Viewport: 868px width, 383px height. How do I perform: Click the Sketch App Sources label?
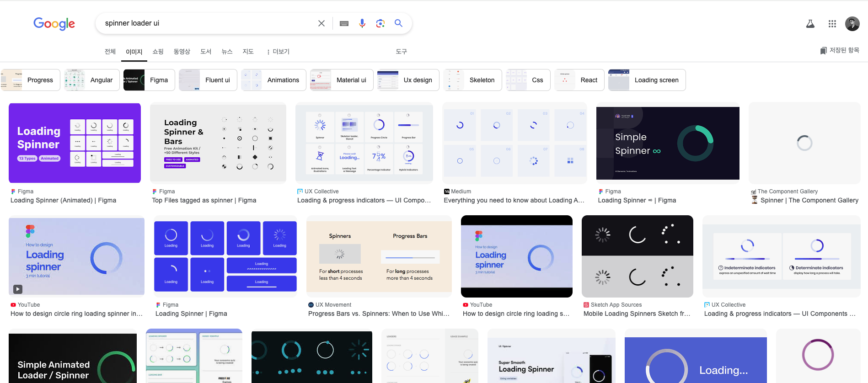pos(616,305)
